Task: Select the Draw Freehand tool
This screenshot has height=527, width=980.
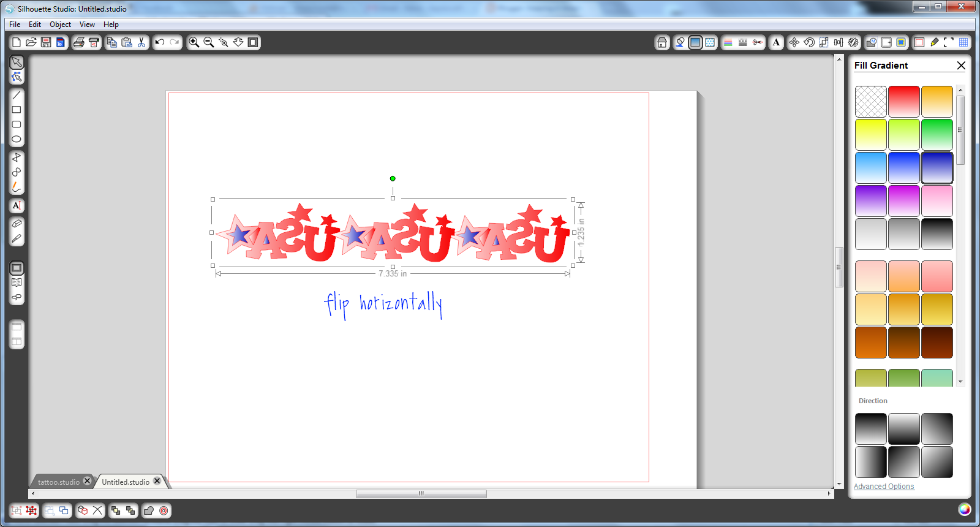Action: pyautogui.click(x=17, y=187)
